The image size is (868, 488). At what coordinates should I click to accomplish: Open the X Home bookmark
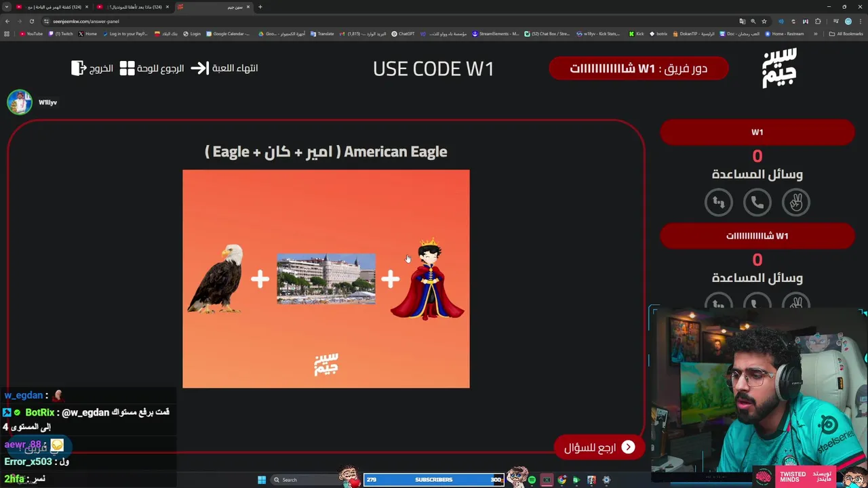[x=87, y=33]
